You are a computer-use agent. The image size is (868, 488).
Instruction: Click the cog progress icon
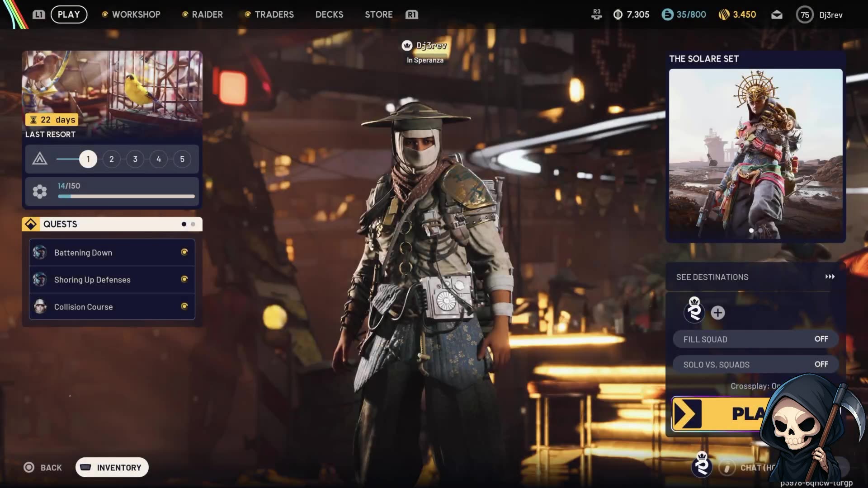coord(40,192)
